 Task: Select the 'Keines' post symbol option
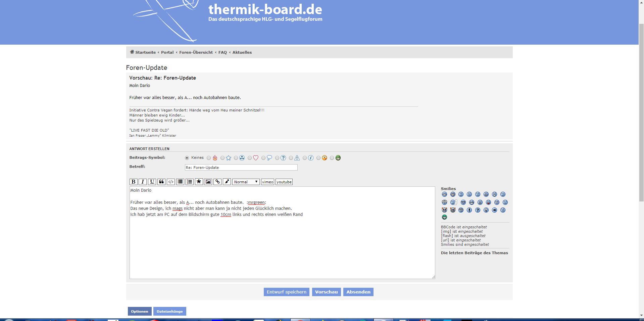(x=187, y=158)
